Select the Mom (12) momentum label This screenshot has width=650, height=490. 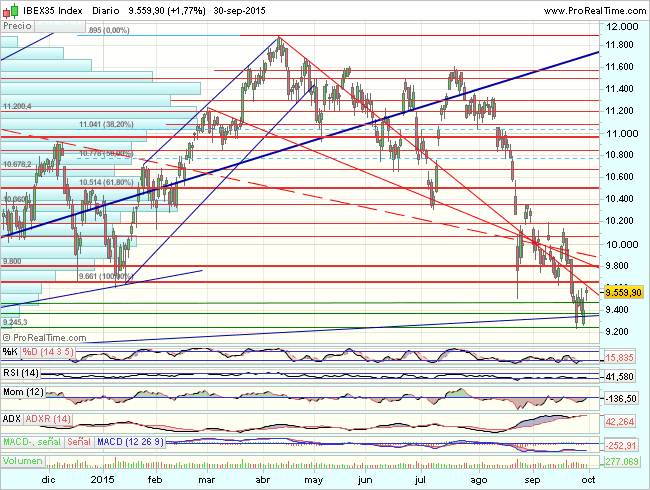tap(23, 392)
